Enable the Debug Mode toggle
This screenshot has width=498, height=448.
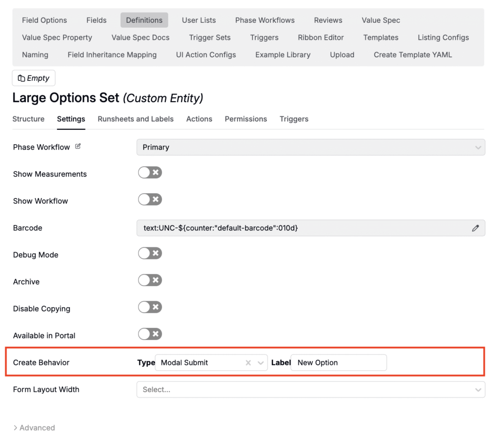pyautogui.click(x=150, y=254)
